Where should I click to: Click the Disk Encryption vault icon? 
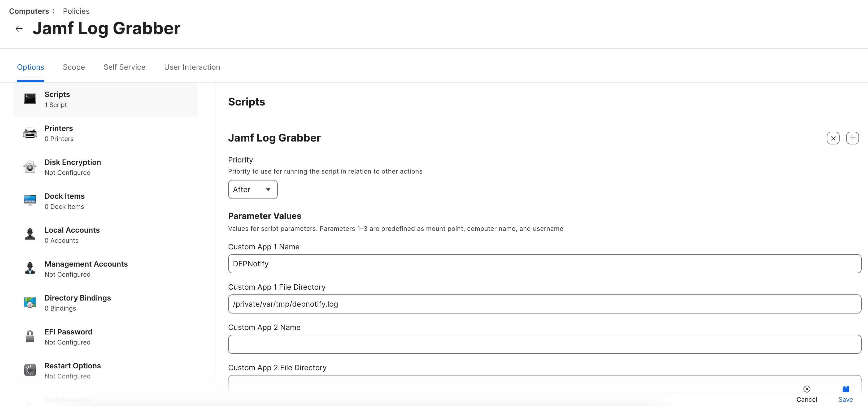(30, 167)
